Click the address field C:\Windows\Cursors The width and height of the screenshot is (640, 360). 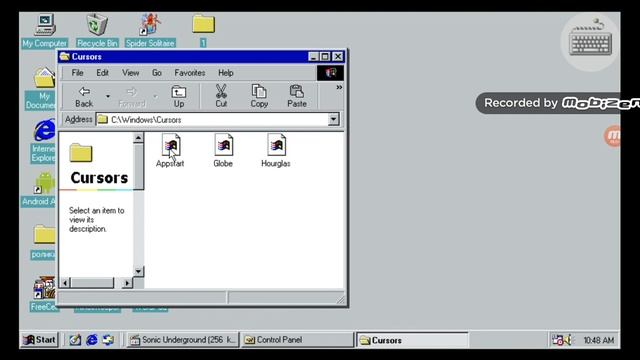[212, 120]
